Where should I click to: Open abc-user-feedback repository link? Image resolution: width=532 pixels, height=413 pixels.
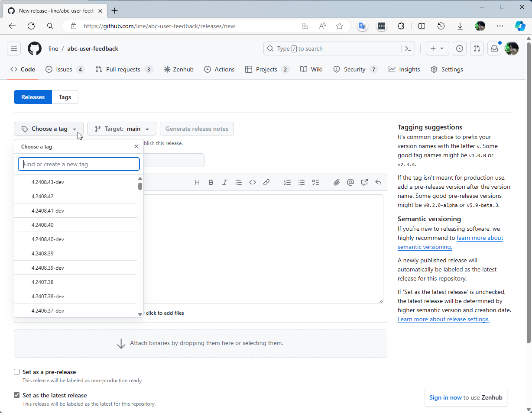[x=93, y=48]
